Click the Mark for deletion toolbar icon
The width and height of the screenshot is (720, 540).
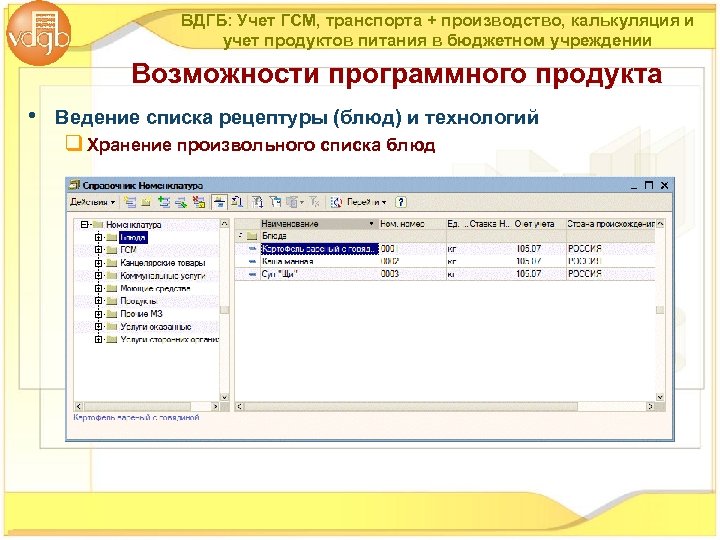(x=199, y=202)
